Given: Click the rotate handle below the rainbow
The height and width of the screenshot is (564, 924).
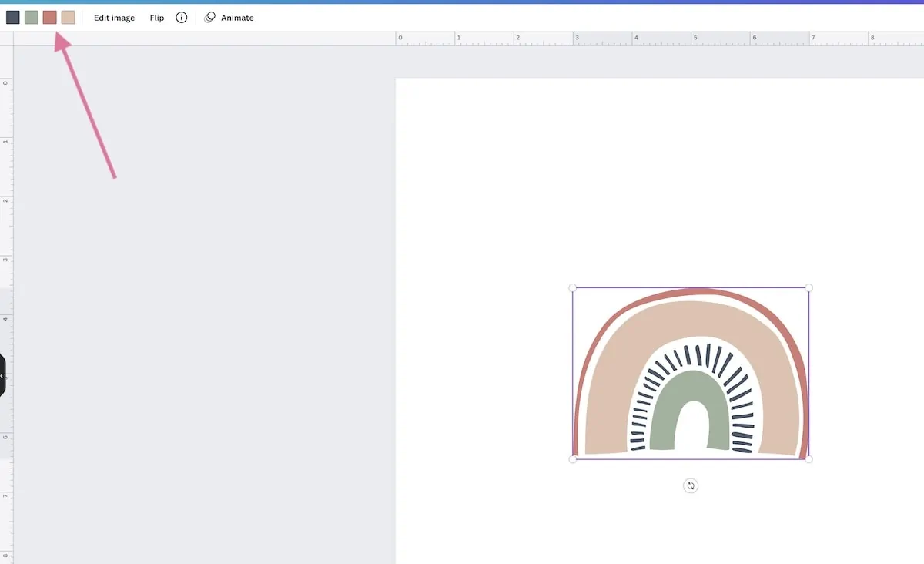Looking at the screenshot, I should click(691, 485).
